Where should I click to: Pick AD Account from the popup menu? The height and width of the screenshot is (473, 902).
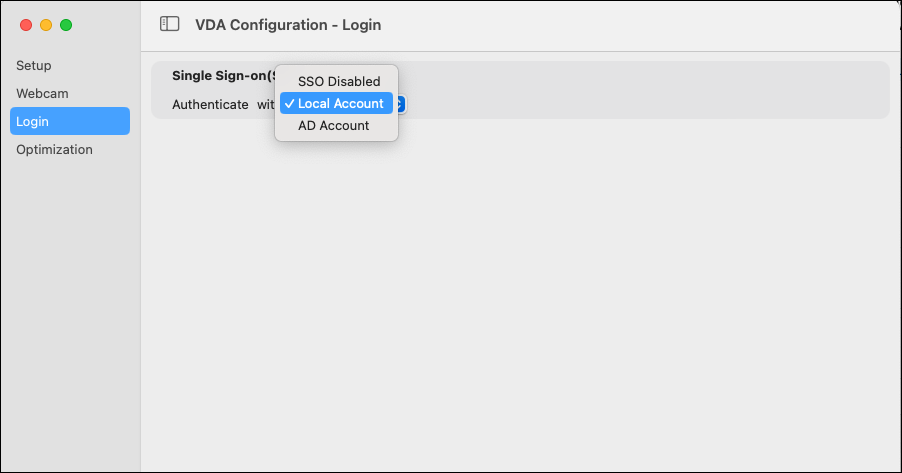coord(333,125)
